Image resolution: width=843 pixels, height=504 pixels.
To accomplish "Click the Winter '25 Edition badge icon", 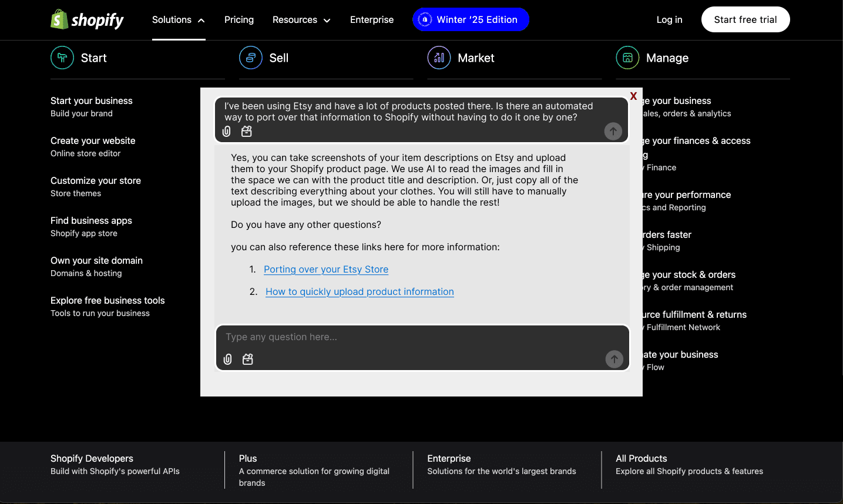I will click(425, 19).
